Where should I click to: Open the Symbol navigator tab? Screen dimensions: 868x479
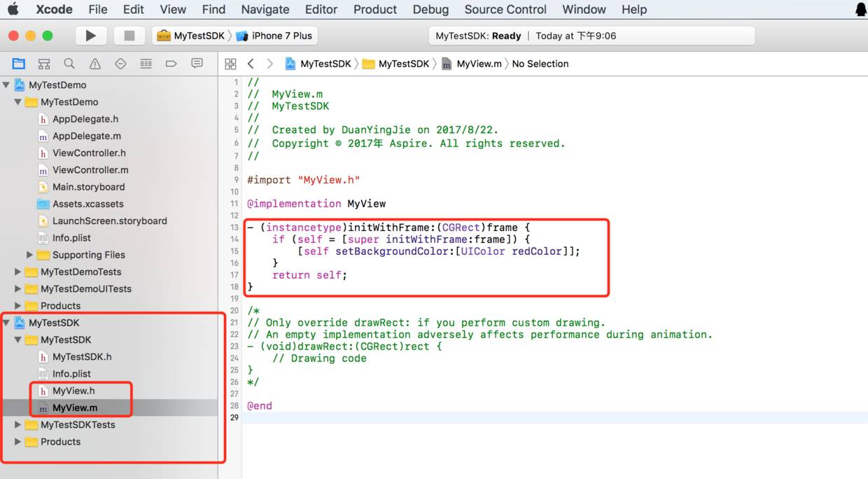(x=44, y=64)
